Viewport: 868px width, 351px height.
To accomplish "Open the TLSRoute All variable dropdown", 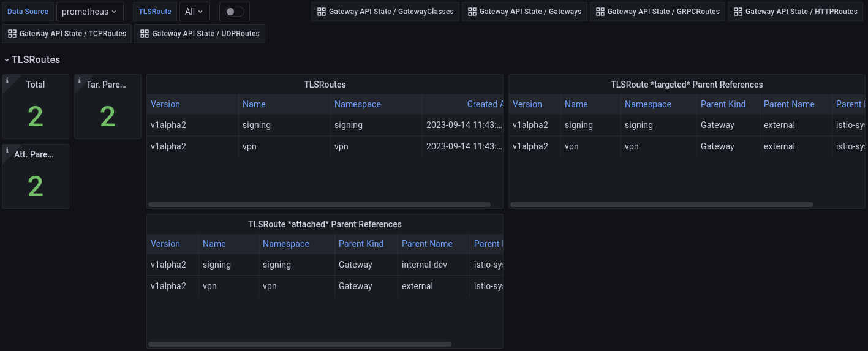I will coord(194,12).
